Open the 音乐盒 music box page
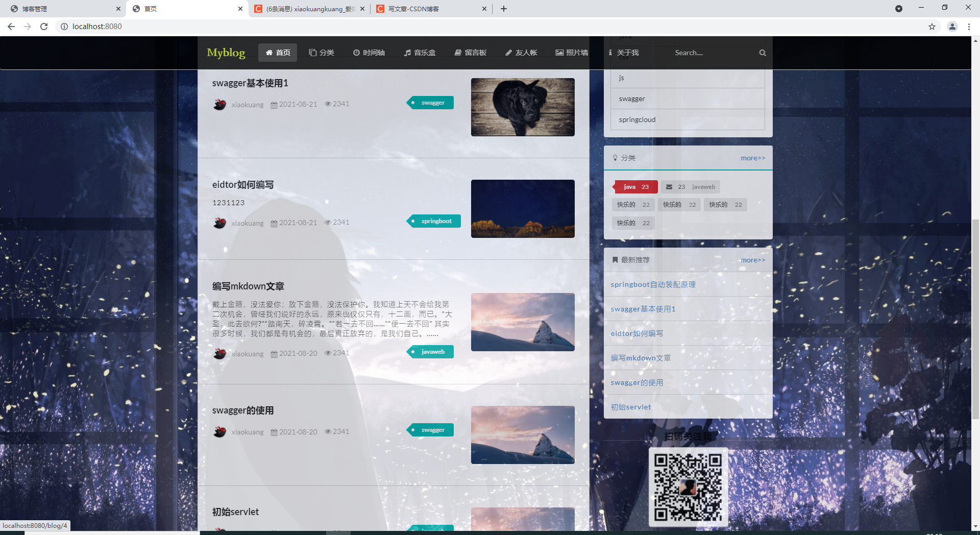Screen dimensions: 980x535 (420, 53)
